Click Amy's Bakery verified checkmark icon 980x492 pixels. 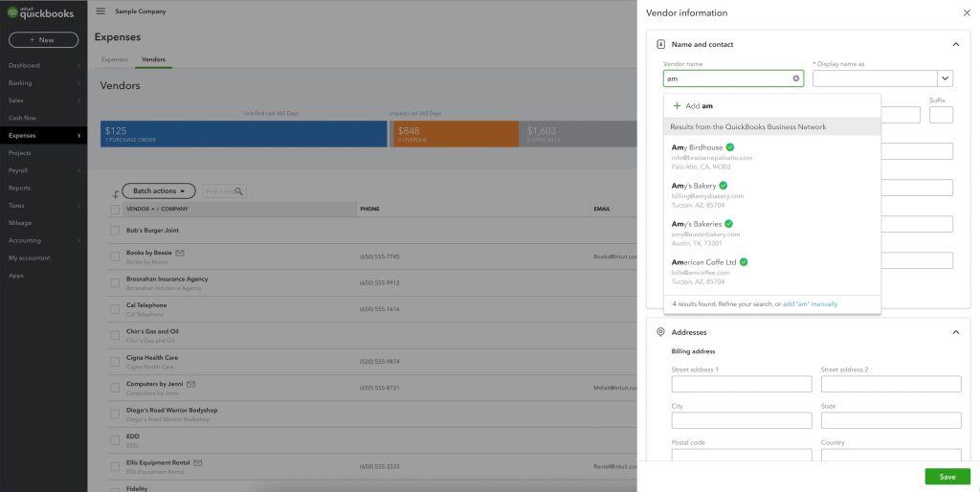tap(724, 186)
